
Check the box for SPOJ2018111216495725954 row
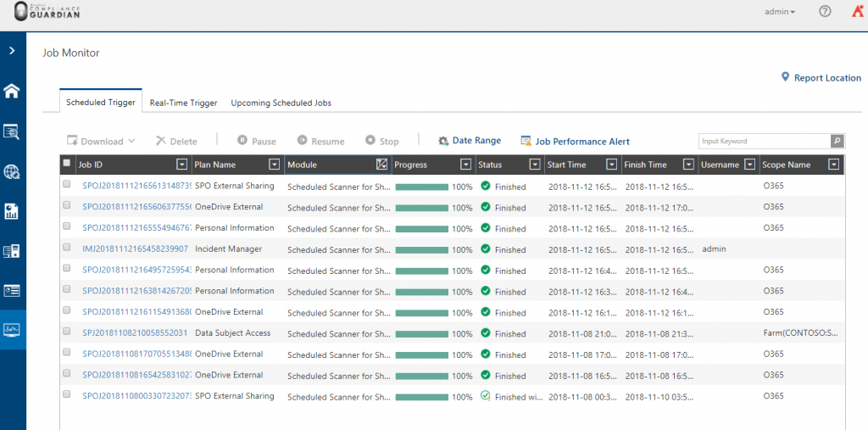67,268
